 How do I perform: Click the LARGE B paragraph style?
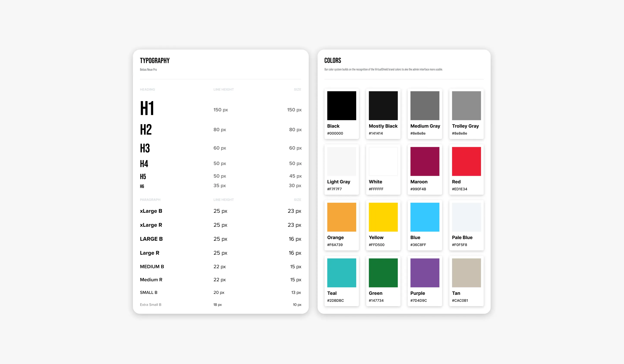(x=151, y=239)
